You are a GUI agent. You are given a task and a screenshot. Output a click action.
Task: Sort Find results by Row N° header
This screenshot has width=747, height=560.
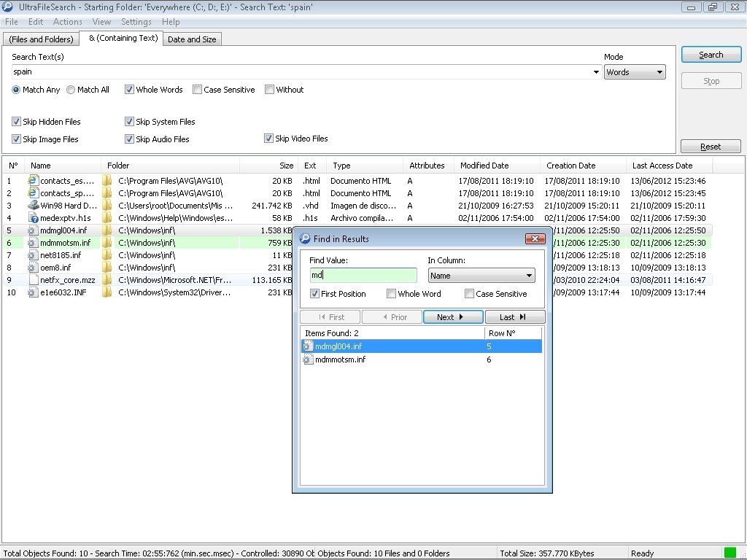click(x=513, y=332)
